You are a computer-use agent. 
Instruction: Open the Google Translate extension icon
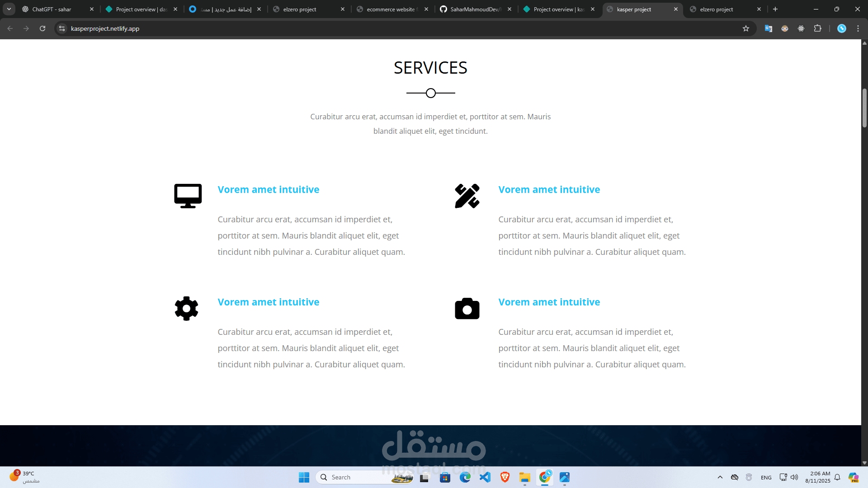769,28
